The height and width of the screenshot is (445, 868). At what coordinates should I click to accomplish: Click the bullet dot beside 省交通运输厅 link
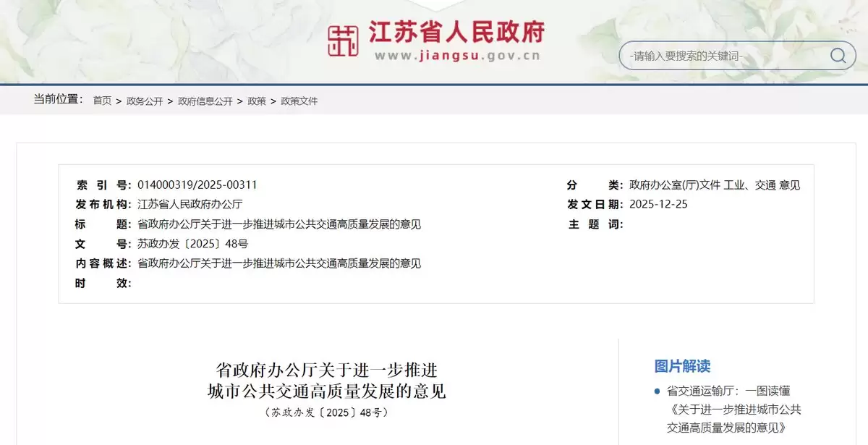pos(657,391)
